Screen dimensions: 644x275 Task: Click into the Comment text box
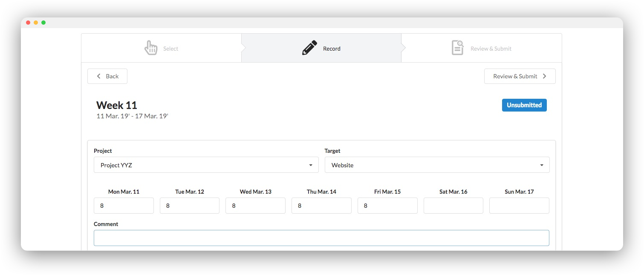click(x=321, y=238)
